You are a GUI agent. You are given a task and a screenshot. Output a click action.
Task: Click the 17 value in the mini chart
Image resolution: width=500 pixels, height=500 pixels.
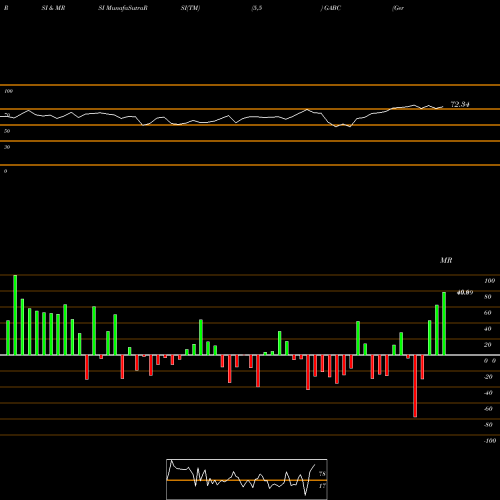tap(322, 486)
